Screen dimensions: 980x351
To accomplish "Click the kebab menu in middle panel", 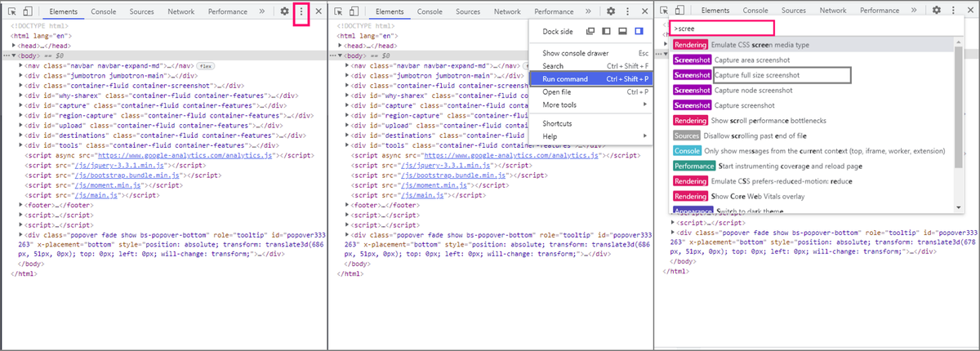I will 628,11.
